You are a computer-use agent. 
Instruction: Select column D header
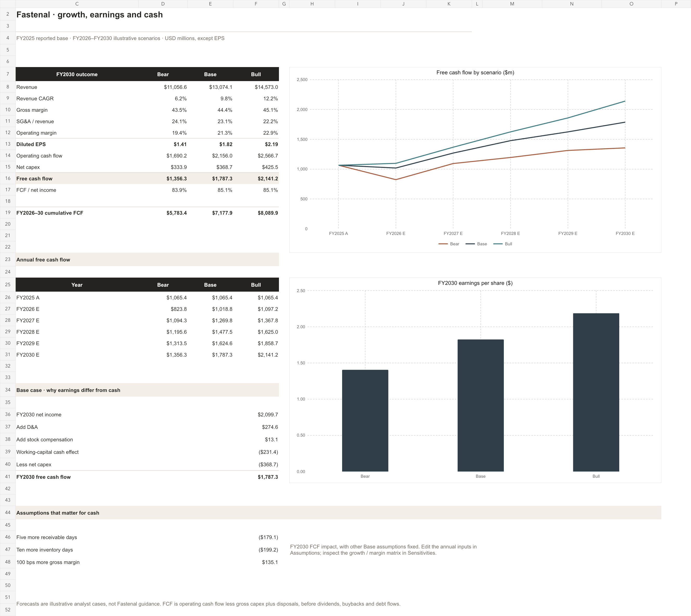pos(163,4)
